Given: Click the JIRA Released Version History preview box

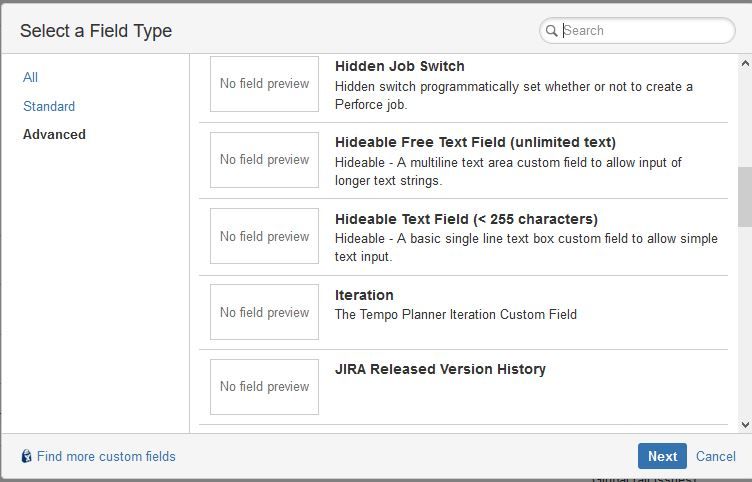Looking at the screenshot, I should [264, 386].
